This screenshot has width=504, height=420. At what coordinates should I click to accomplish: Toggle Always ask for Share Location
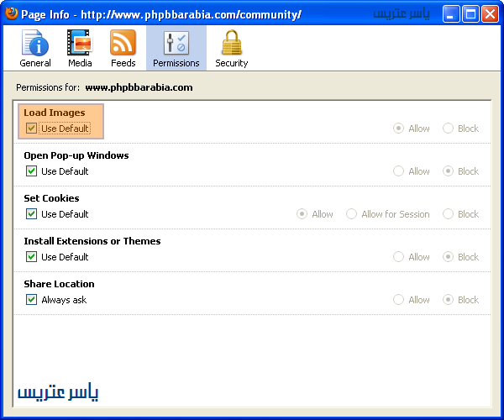coord(32,300)
